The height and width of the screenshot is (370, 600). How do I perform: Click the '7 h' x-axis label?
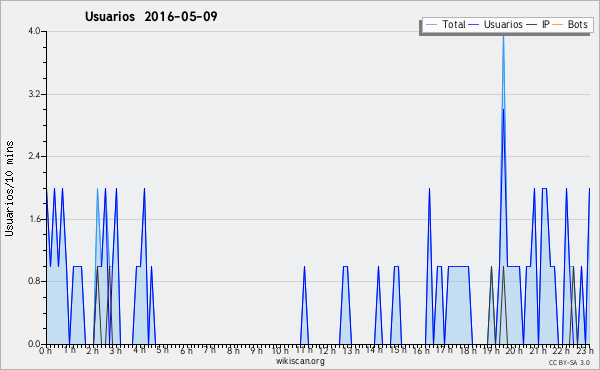210,350
